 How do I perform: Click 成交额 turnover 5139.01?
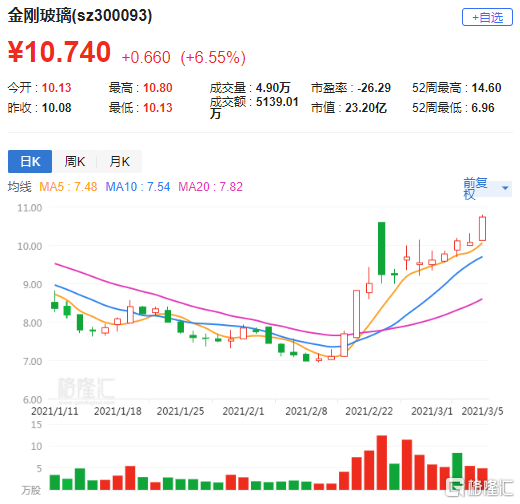click(x=277, y=102)
